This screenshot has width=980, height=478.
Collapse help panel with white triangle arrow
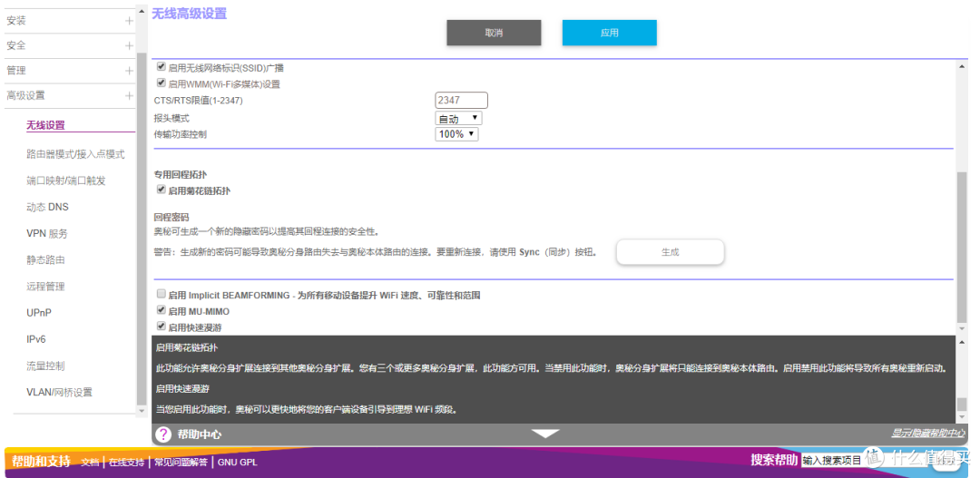click(545, 433)
